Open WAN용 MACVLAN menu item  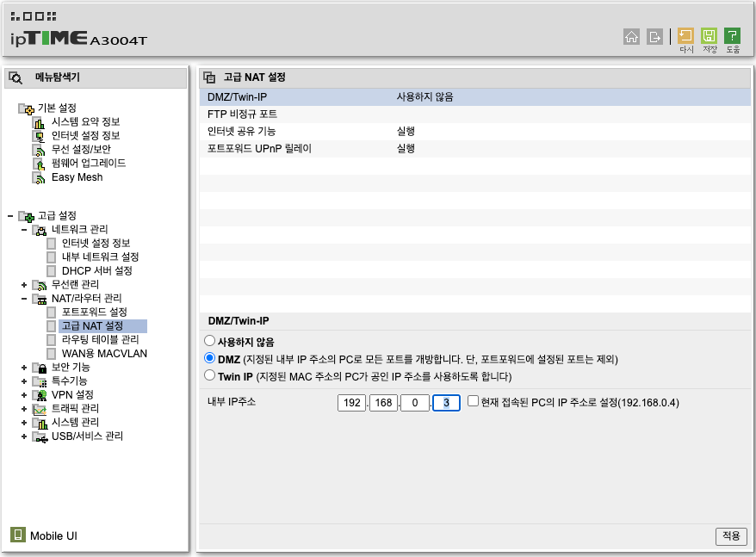[105, 354]
